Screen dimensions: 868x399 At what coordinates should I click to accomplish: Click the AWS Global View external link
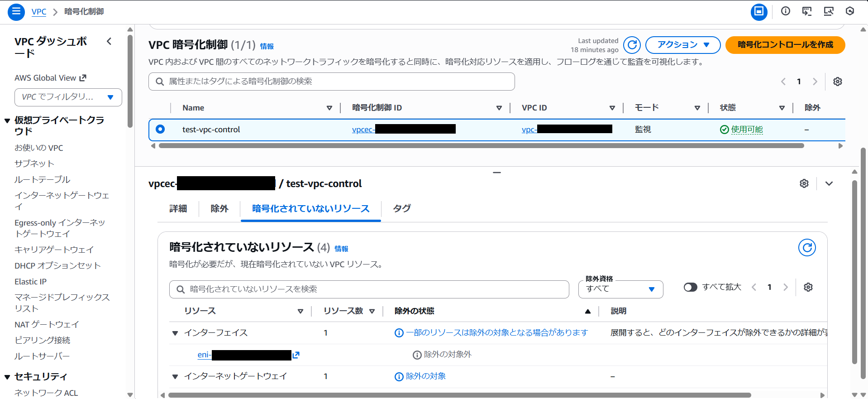click(x=50, y=78)
